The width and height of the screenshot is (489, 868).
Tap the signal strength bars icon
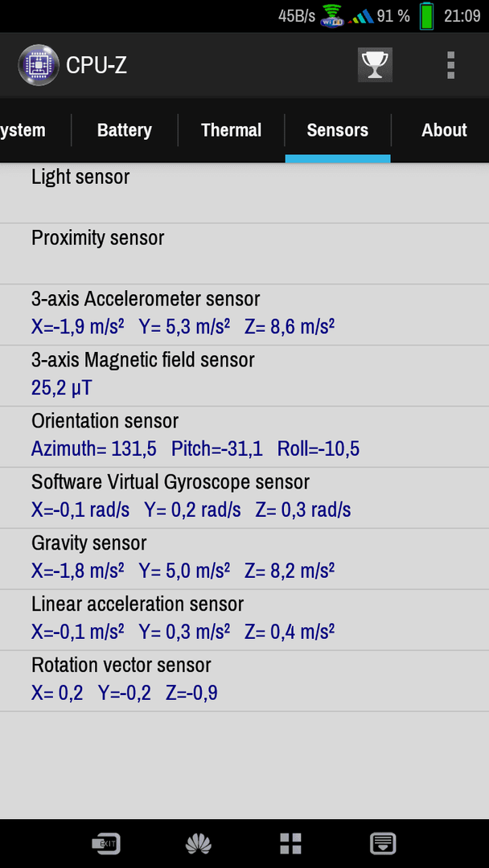[x=360, y=17]
